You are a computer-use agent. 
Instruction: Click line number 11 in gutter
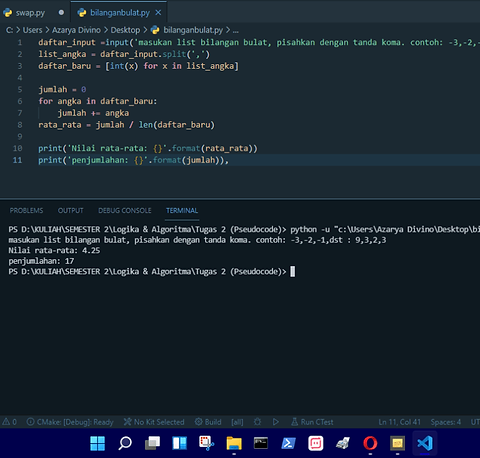coord(17,160)
